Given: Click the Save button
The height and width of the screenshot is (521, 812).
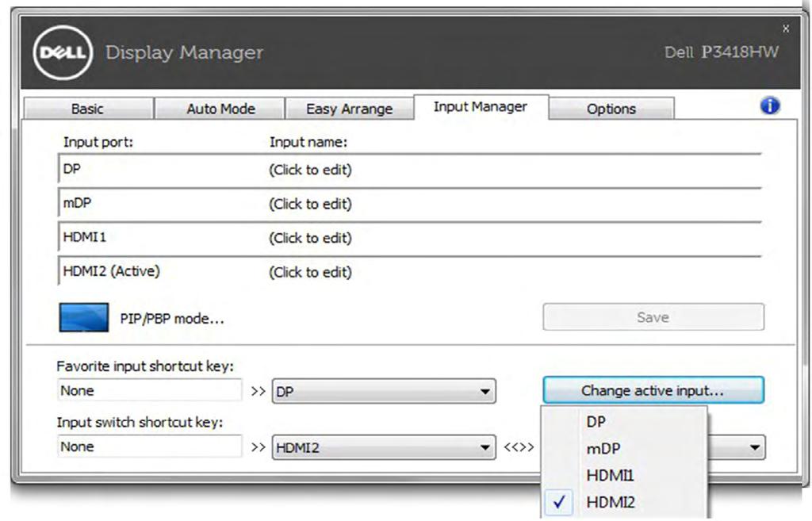Looking at the screenshot, I should pyautogui.click(x=653, y=317).
